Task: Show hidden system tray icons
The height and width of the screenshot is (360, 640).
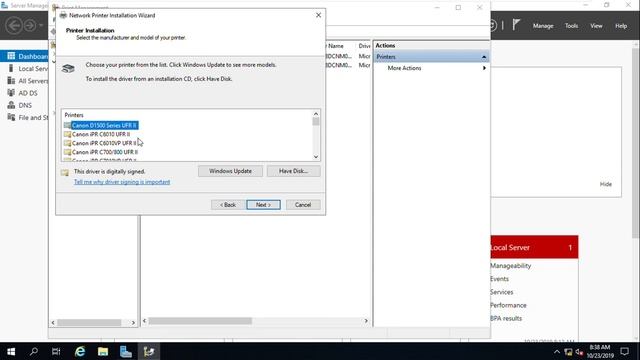Action: pyautogui.click(x=557, y=352)
